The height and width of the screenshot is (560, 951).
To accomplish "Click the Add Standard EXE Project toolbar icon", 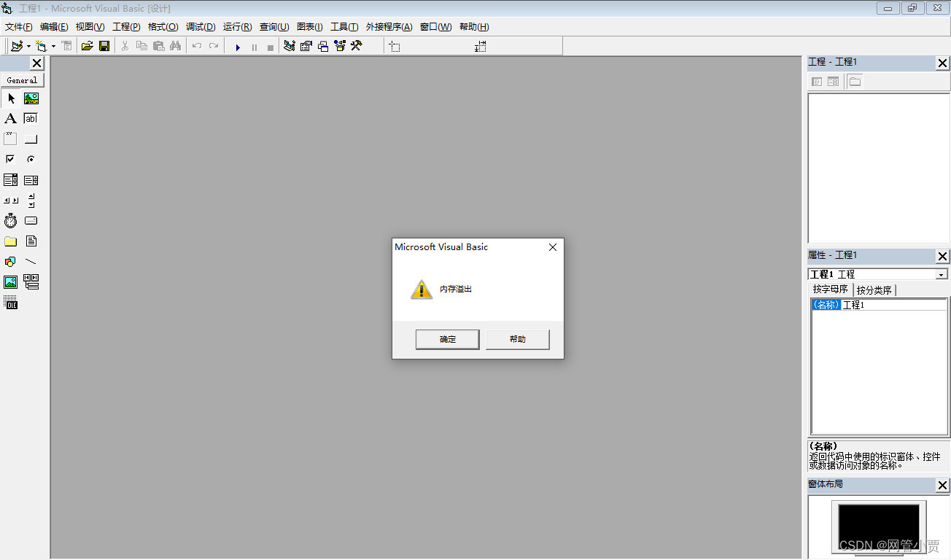I will [x=17, y=46].
